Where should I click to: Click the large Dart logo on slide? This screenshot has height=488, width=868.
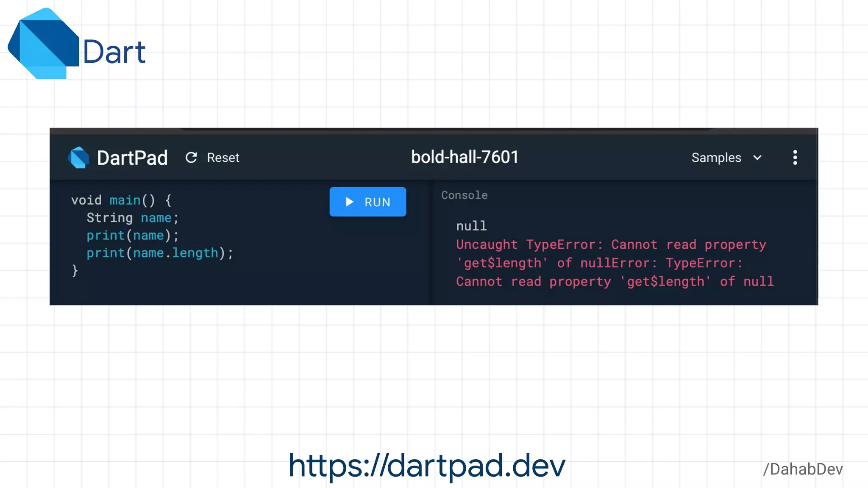pos(43,43)
